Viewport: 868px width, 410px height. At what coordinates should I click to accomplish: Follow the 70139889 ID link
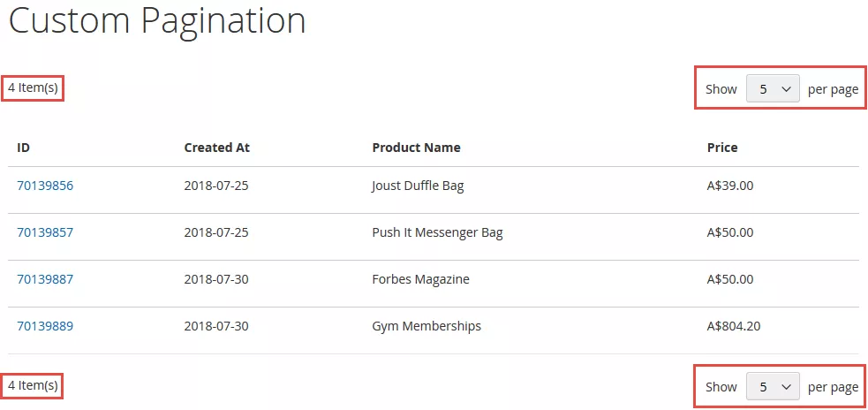(45, 326)
